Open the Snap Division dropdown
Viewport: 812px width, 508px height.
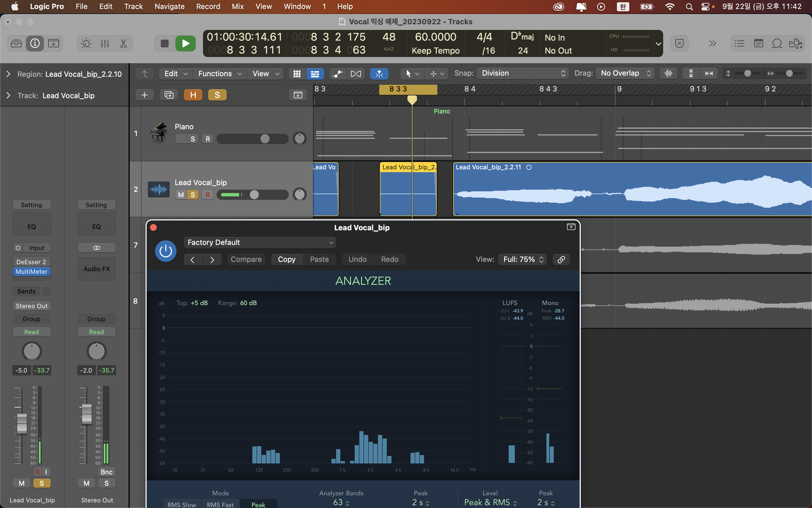pyautogui.click(x=522, y=73)
